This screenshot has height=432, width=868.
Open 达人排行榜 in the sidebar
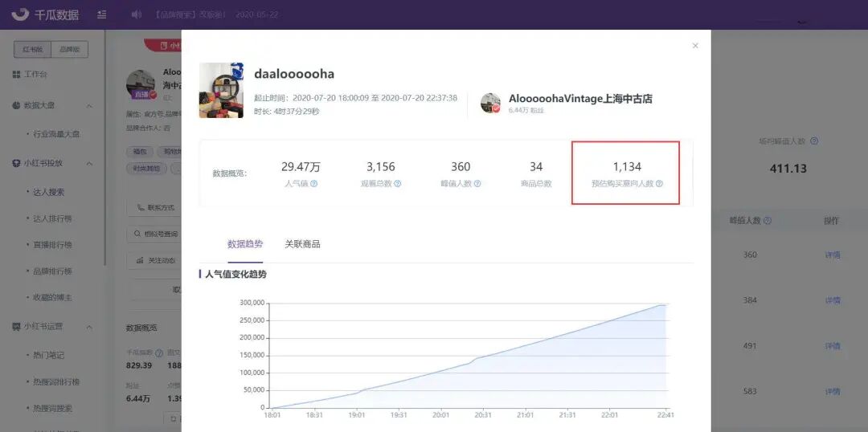coord(52,218)
